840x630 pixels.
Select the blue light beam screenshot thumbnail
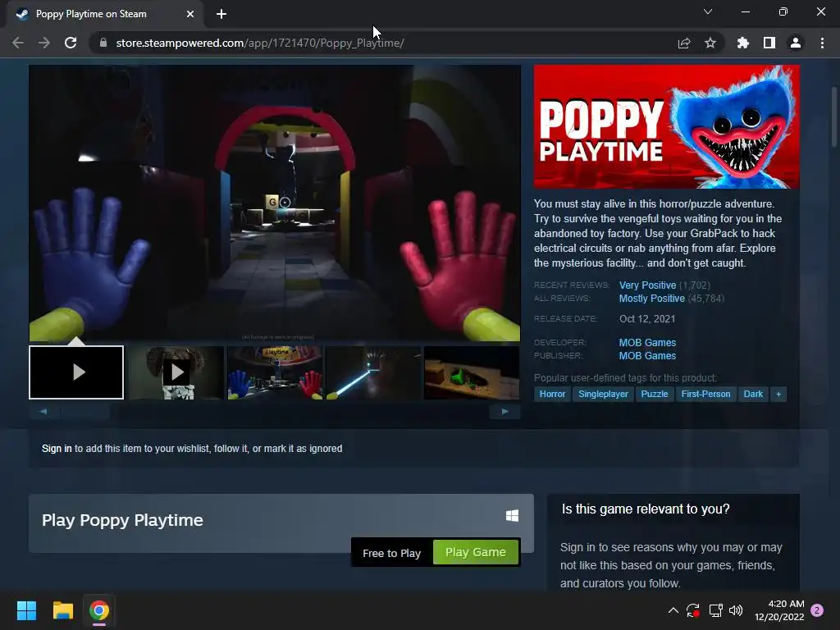click(x=373, y=372)
